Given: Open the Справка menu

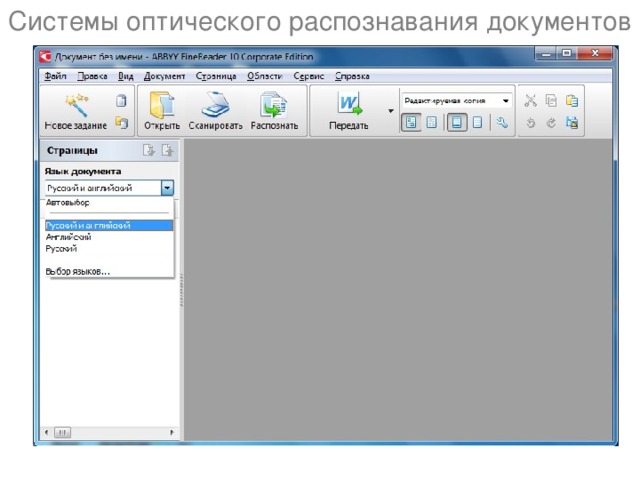Looking at the screenshot, I should click(352, 76).
